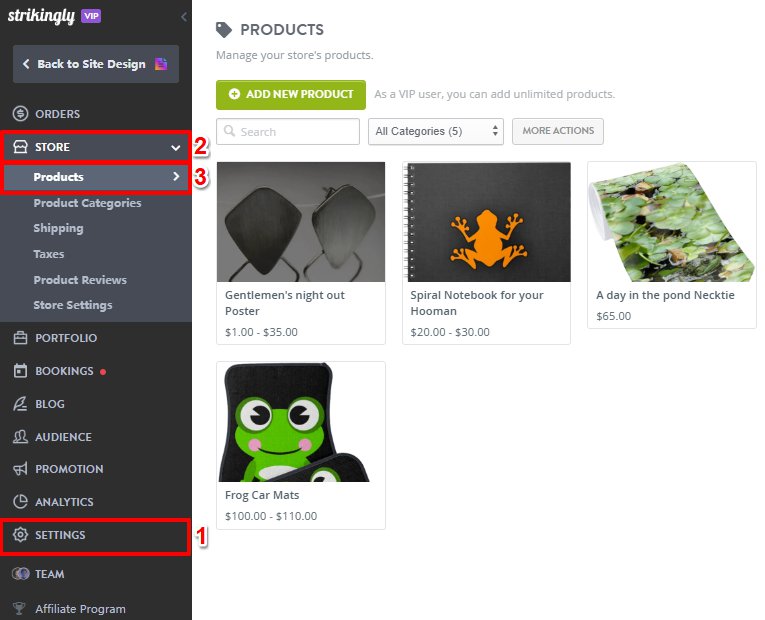Open the Affiliate Program link
This screenshot has width=765, height=620.
81,609
